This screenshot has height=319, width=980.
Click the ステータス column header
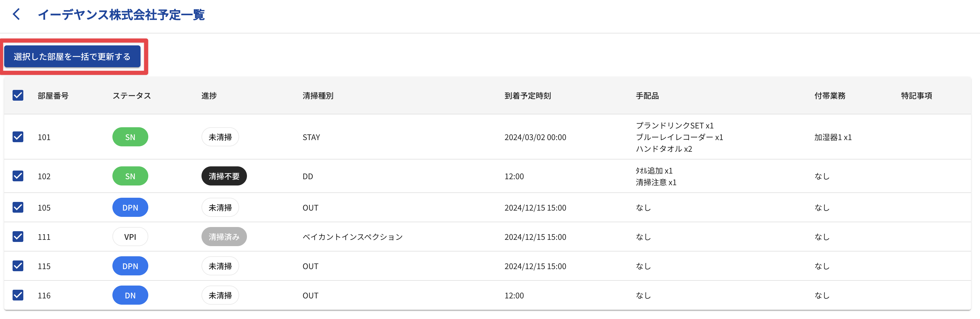pyautogui.click(x=132, y=96)
